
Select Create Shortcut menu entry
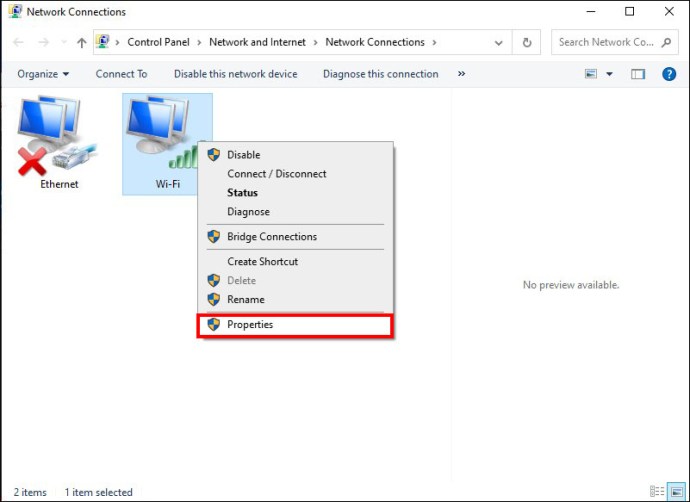pyautogui.click(x=295, y=261)
